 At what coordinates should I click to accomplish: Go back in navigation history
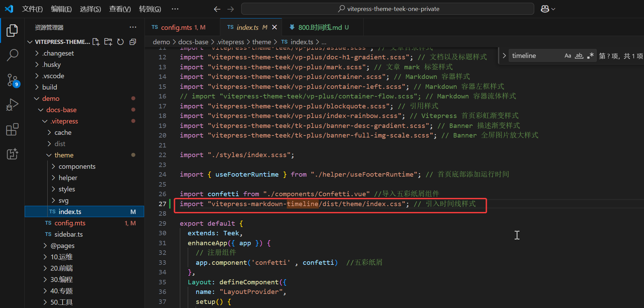(x=217, y=9)
